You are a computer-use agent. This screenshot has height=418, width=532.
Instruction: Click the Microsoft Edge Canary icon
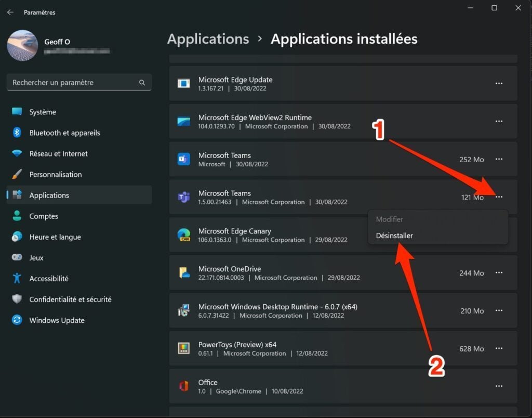pyautogui.click(x=183, y=234)
